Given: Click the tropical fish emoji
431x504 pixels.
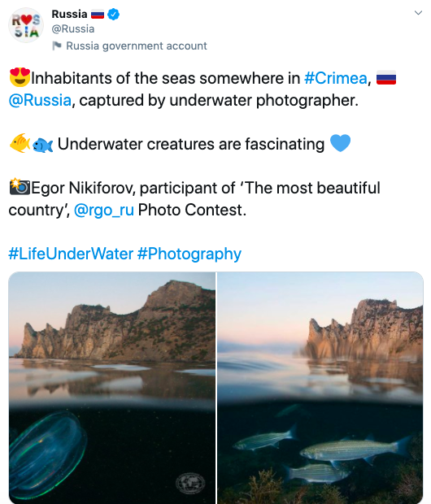Looking at the screenshot, I should coord(20,143).
